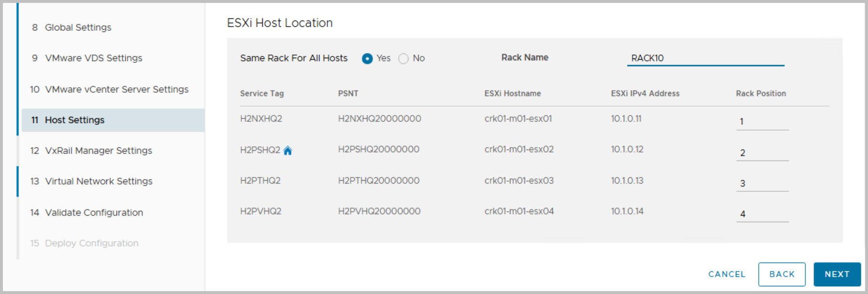Edit rack position for crk01-m01-esx03
The width and height of the screenshot is (868, 294).
coord(762,183)
